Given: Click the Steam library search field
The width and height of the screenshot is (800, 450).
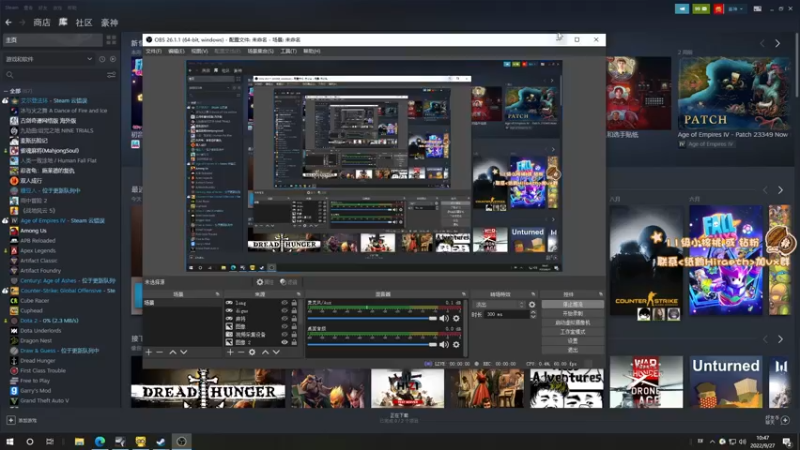Looking at the screenshot, I should [54, 75].
